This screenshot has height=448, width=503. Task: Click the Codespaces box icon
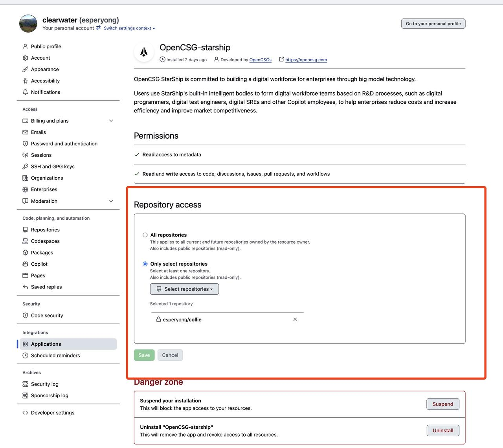tap(25, 241)
